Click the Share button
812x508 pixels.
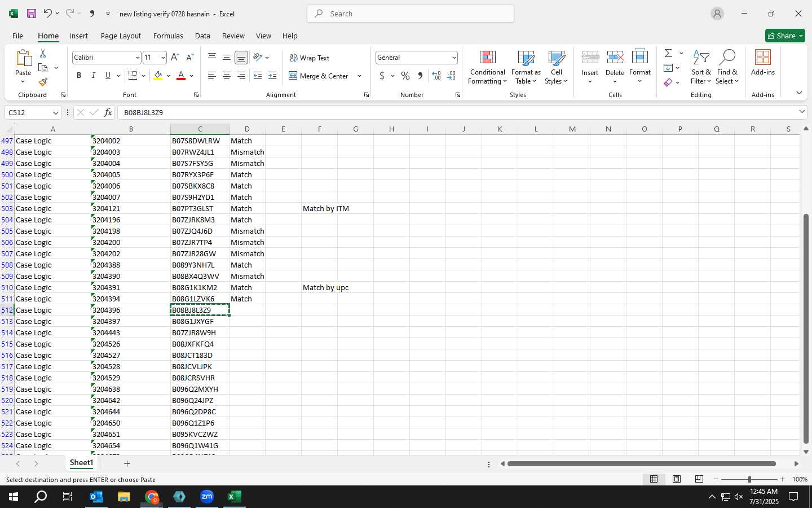click(x=785, y=36)
